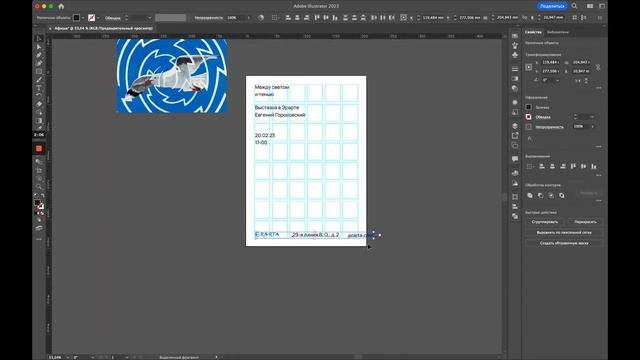Image resolution: width=640 pixels, height=360 pixels.
Task: Select the Zoom magnifier tool
Action: click(39, 187)
